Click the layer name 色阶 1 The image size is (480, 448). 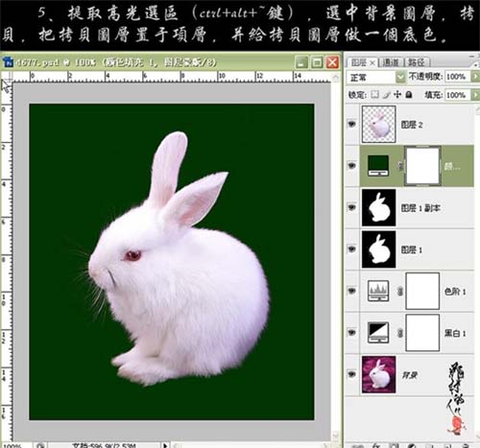(x=455, y=291)
